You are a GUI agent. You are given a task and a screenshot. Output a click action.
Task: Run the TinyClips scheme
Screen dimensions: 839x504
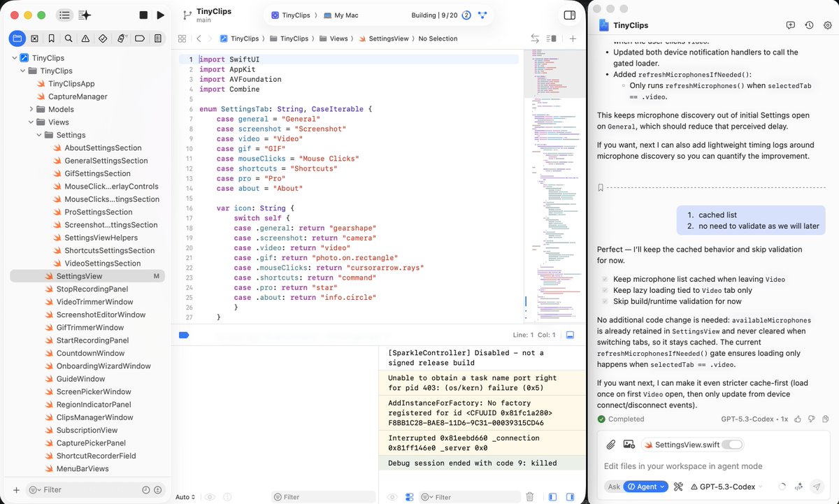click(x=161, y=15)
